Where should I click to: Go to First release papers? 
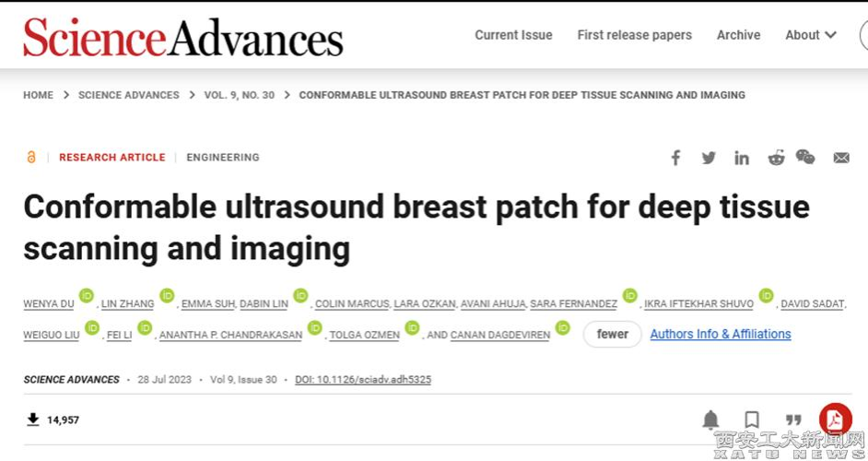(634, 35)
